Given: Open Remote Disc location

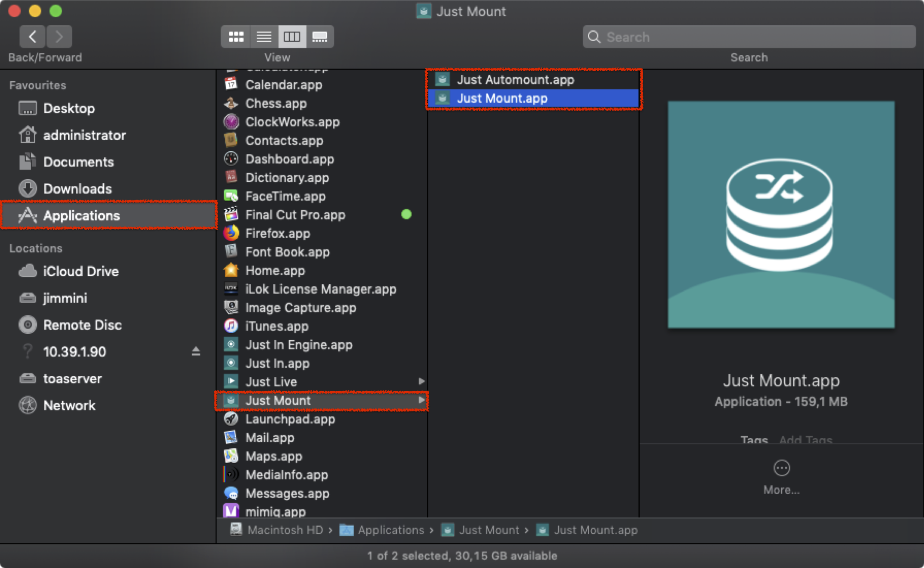Looking at the screenshot, I should (108, 325).
